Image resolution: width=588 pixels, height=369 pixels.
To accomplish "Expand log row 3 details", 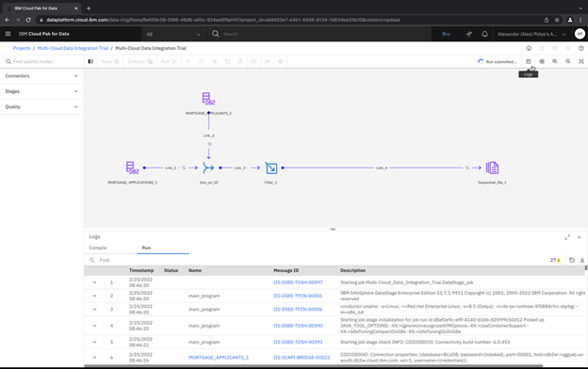I will coord(94,310).
